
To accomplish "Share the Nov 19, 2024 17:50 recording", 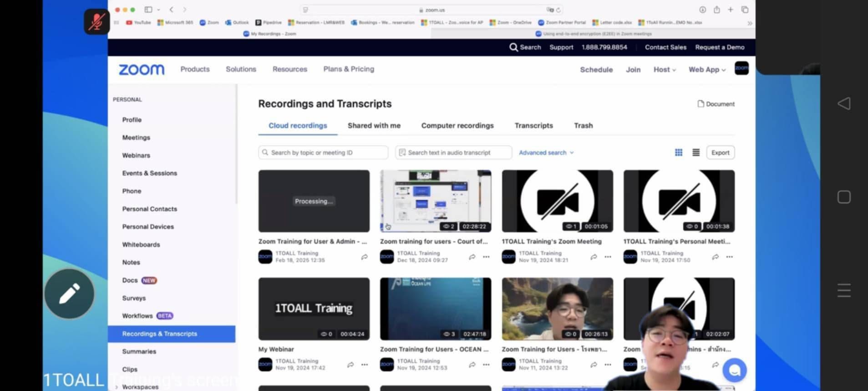I will click(x=716, y=257).
